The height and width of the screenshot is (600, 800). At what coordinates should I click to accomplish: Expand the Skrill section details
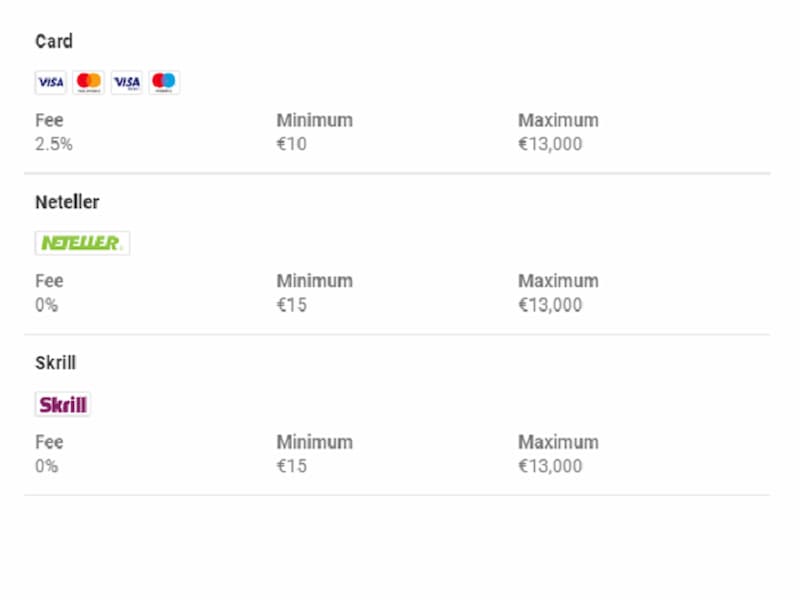[x=55, y=363]
